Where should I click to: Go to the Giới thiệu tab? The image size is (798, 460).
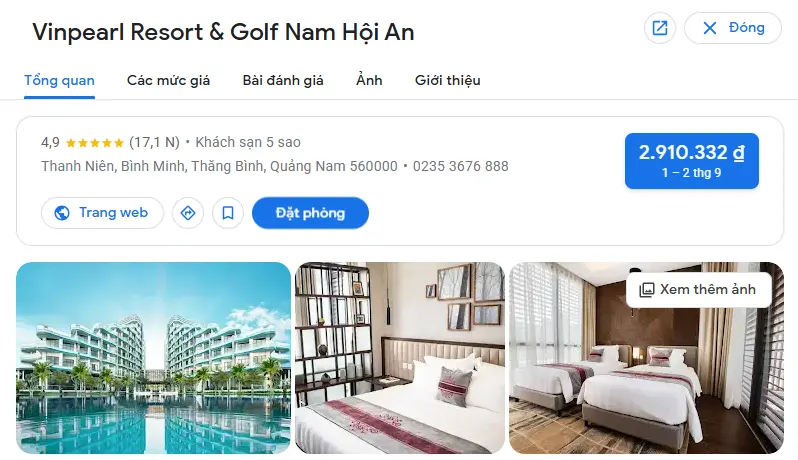[447, 80]
